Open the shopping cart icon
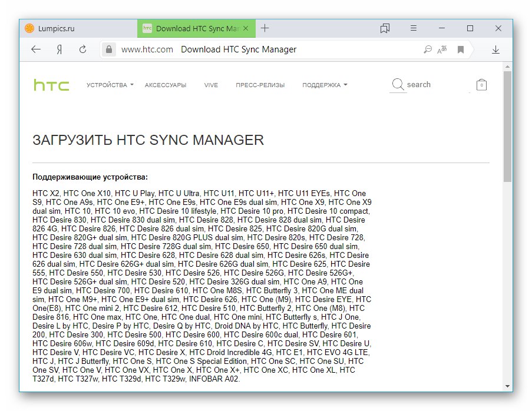Viewport: 532px width, 411px height. click(481, 84)
